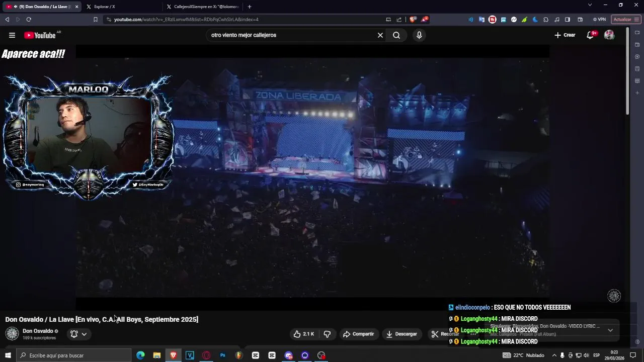Open the YouTube account avatar menu
The image size is (644, 362).
pos(609,35)
